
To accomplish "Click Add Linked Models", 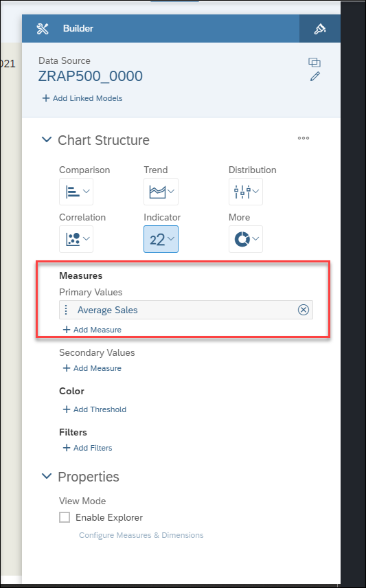I will click(x=82, y=98).
